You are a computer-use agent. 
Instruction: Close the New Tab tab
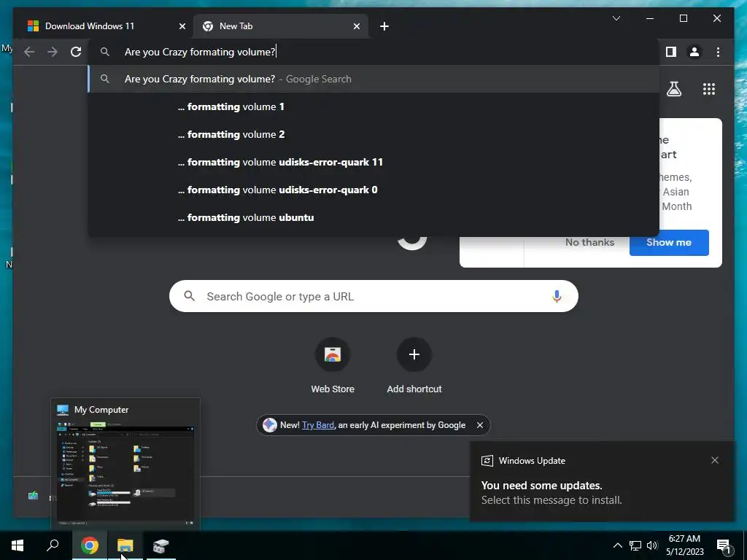tap(356, 26)
